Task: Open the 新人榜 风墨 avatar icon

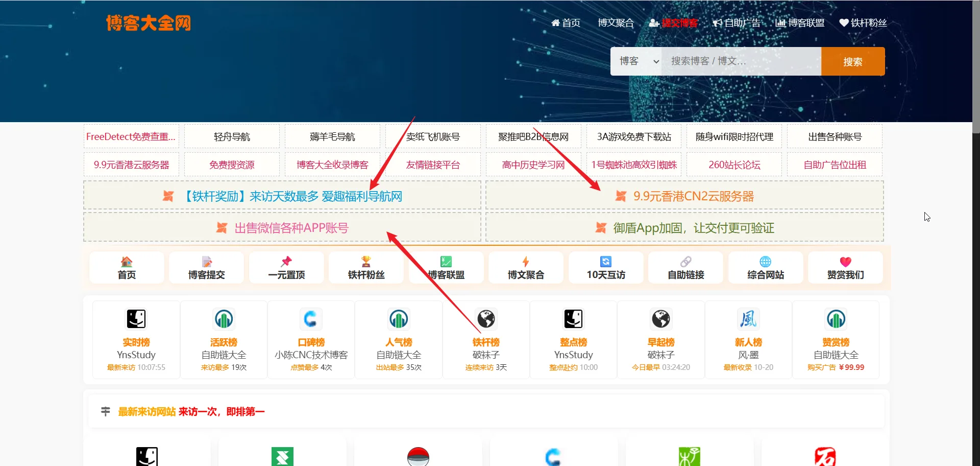Action: pyautogui.click(x=748, y=319)
